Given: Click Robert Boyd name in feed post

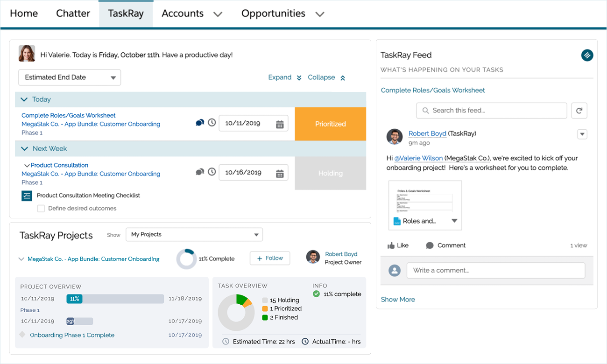Looking at the screenshot, I should click(427, 133).
